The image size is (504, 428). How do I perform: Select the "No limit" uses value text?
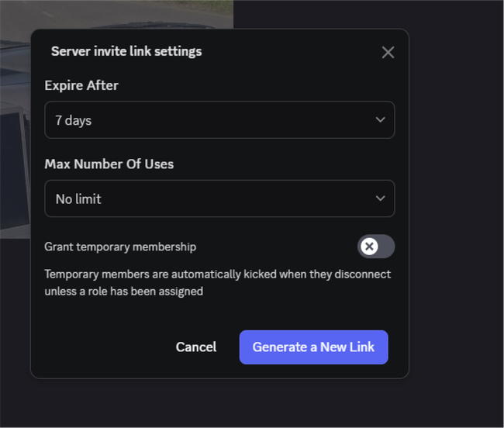78,198
